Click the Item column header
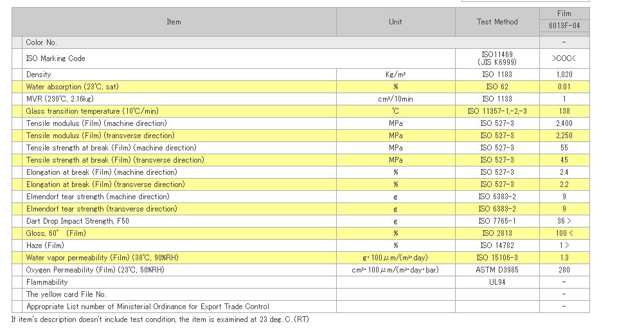The height and width of the screenshot is (331, 644). click(174, 22)
